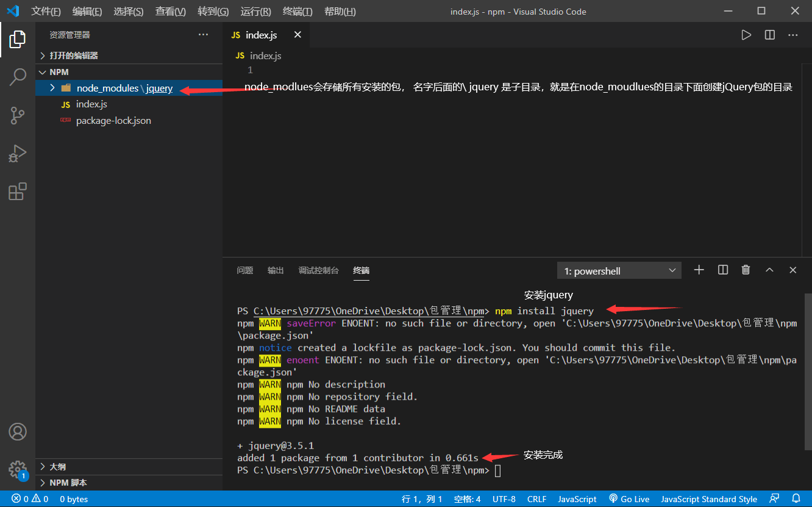Open notifications bell in status bar
The width and height of the screenshot is (812, 507).
(x=796, y=498)
